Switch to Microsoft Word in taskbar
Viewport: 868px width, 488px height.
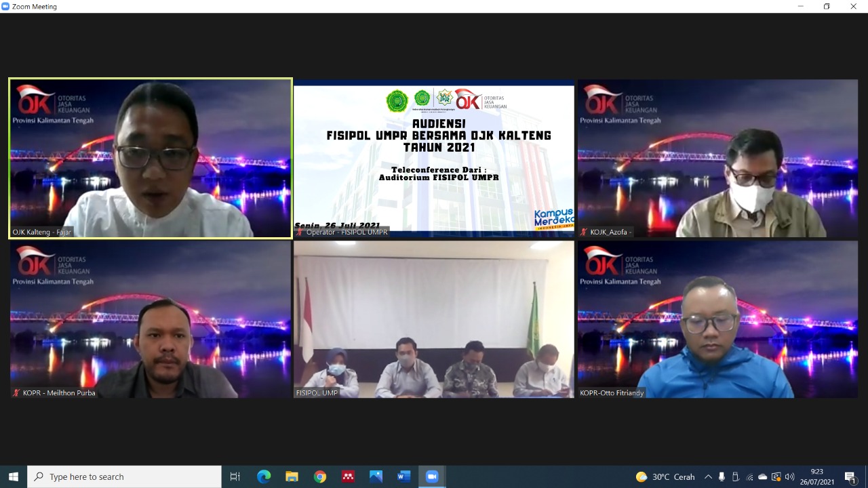click(x=404, y=476)
